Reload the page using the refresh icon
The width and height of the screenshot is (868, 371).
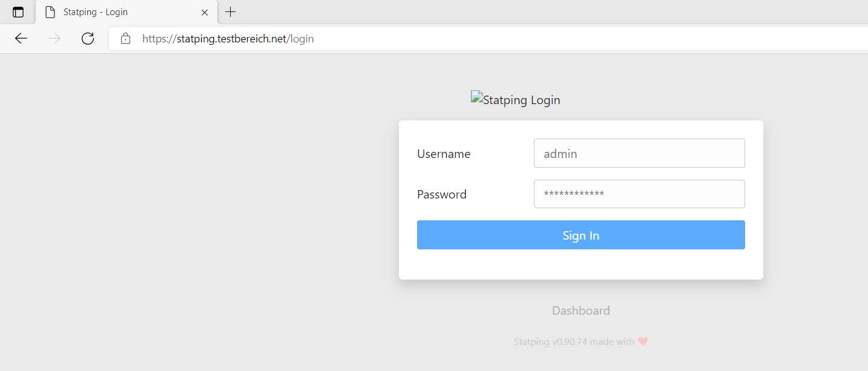88,39
